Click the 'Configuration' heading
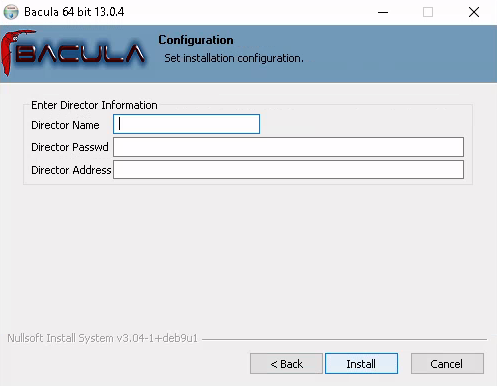Image resolution: width=497 pixels, height=386 pixels. click(x=196, y=40)
